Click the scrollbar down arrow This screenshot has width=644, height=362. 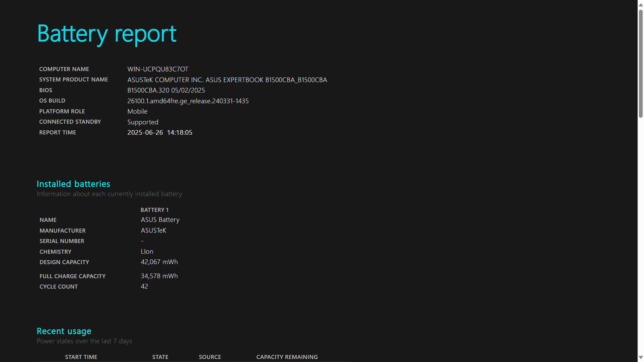coord(641,357)
